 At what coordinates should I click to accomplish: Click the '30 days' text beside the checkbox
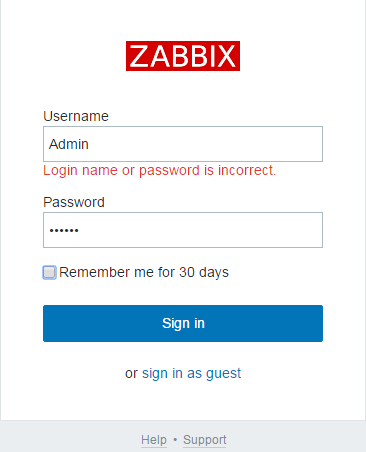[204, 272]
